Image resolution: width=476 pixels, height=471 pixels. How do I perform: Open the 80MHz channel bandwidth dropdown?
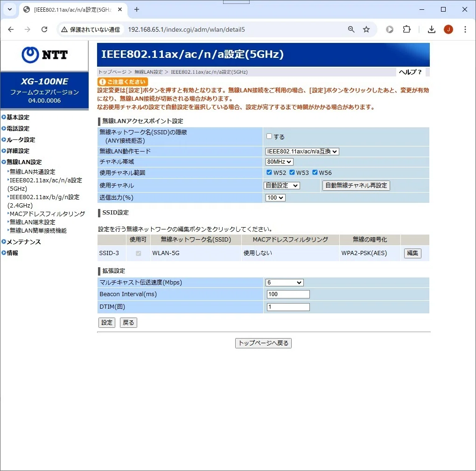pyautogui.click(x=279, y=162)
